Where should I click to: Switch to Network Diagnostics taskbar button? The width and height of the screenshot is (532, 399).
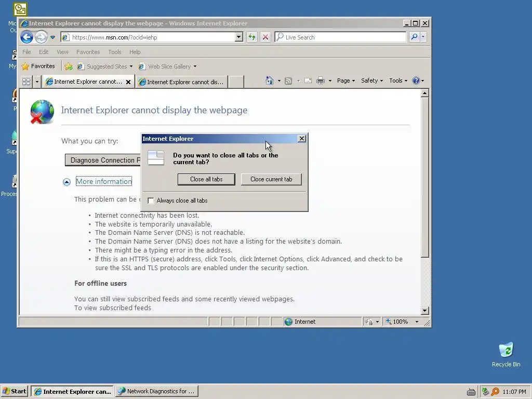[157, 391]
